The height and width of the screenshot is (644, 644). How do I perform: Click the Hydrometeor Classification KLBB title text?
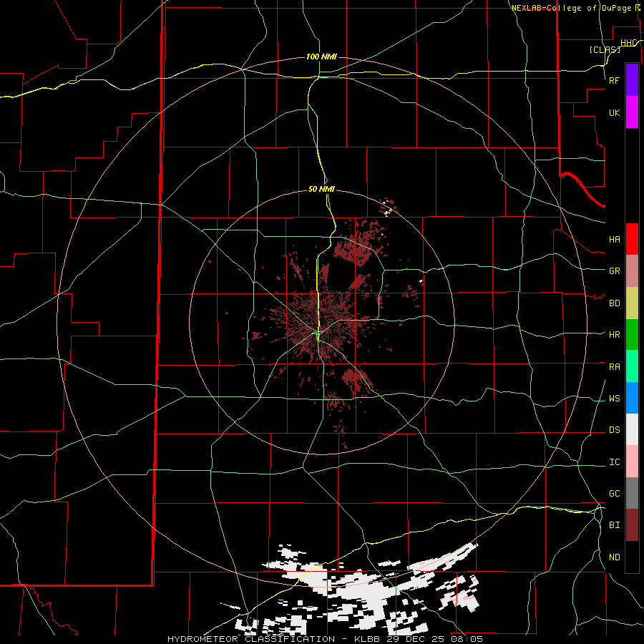[x=325, y=639]
